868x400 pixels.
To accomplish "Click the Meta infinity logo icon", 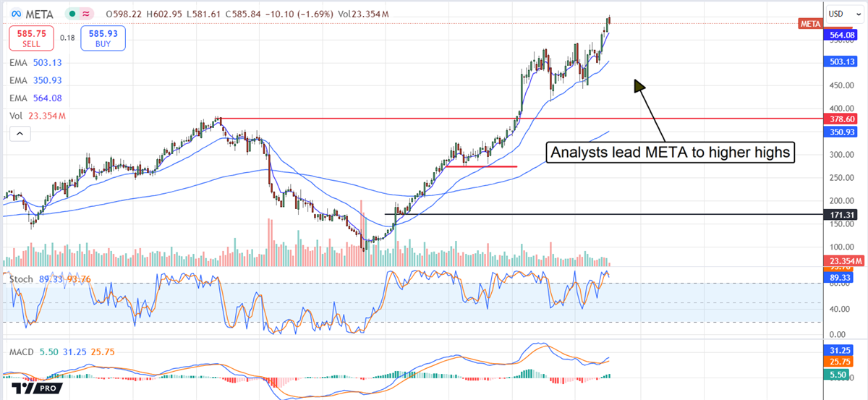I will 14,14.
